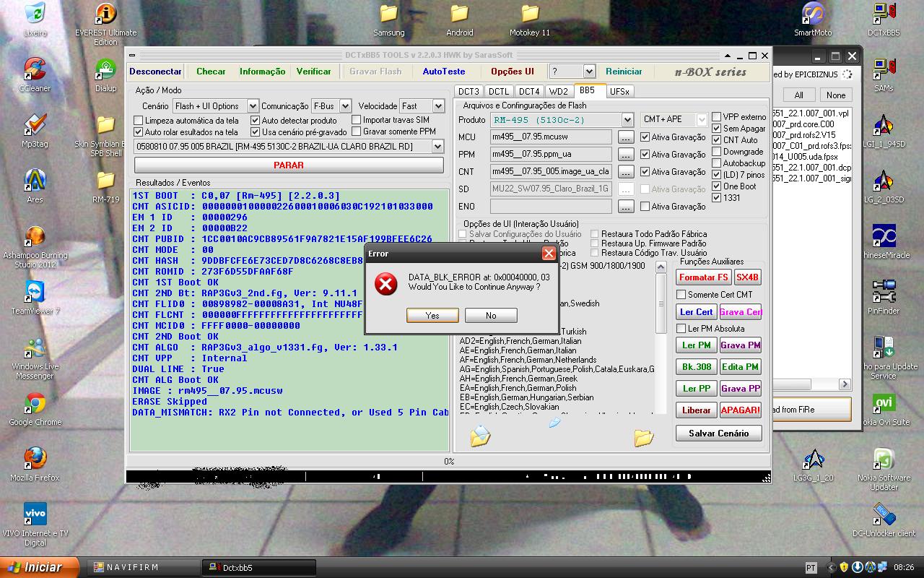Browse for PPM file button
Screen dimensions: 924x578
coord(626,154)
